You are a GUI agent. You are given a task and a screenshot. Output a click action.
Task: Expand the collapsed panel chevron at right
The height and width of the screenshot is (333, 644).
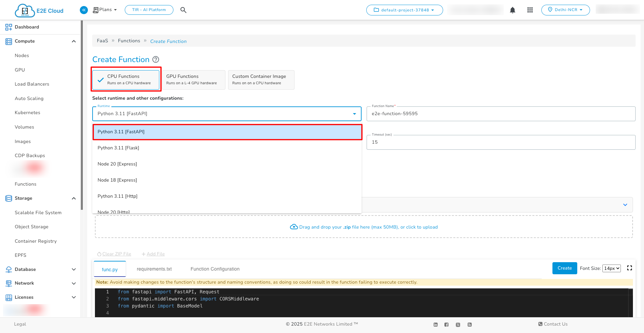[x=625, y=205]
